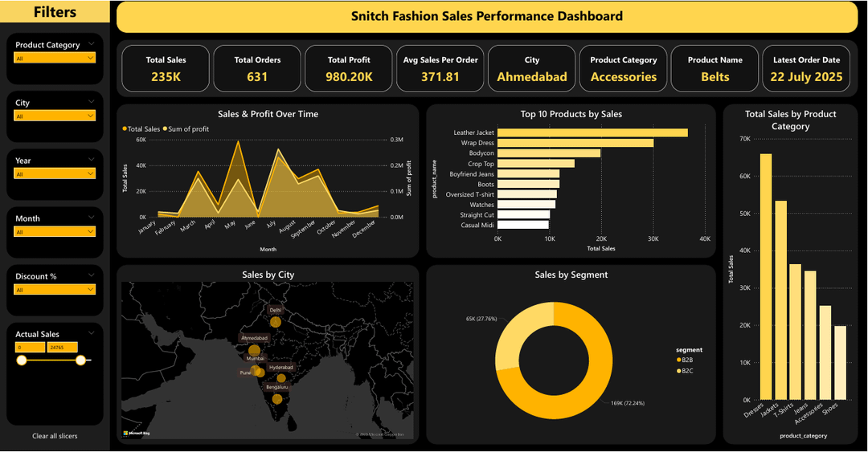Select the Watches bar

pos(526,205)
